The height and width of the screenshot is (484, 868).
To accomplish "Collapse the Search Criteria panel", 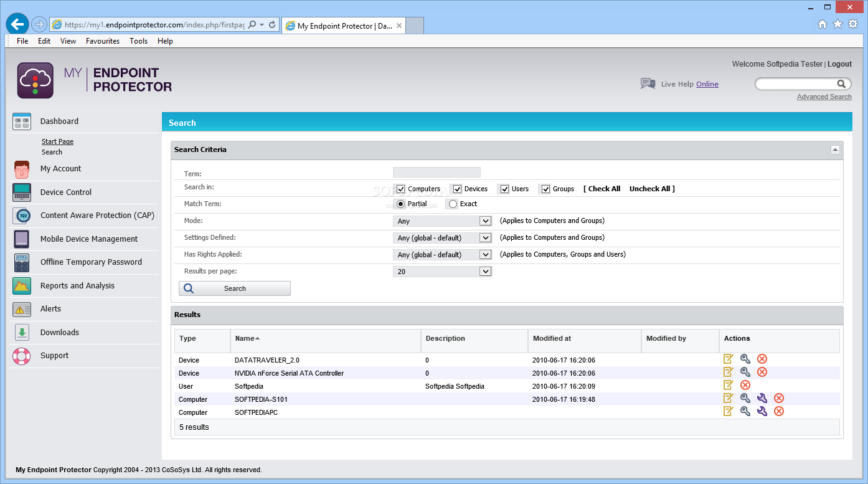I will click(835, 149).
